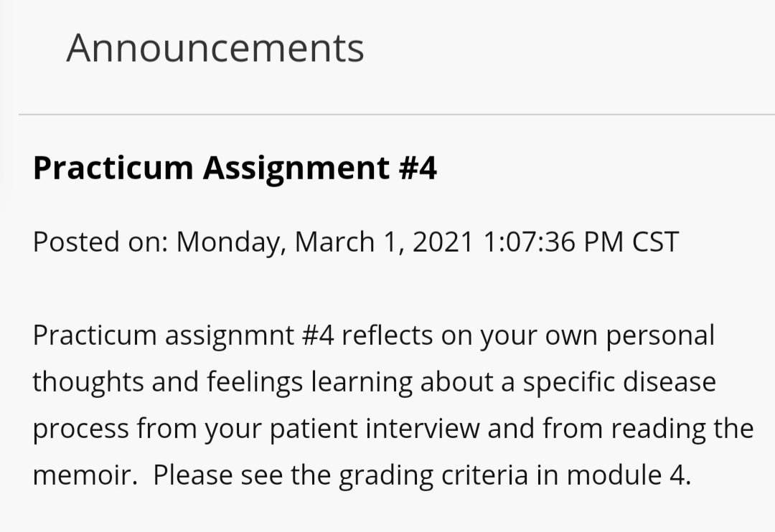Select the date "Monday, March 1, 2021"
The height and width of the screenshot is (532, 775).
pyautogui.click(x=324, y=242)
